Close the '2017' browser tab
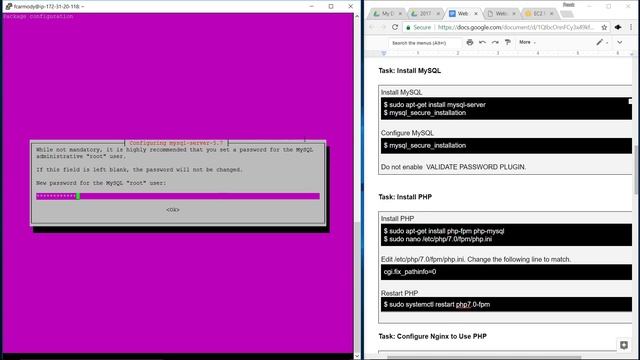 (438, 14)
